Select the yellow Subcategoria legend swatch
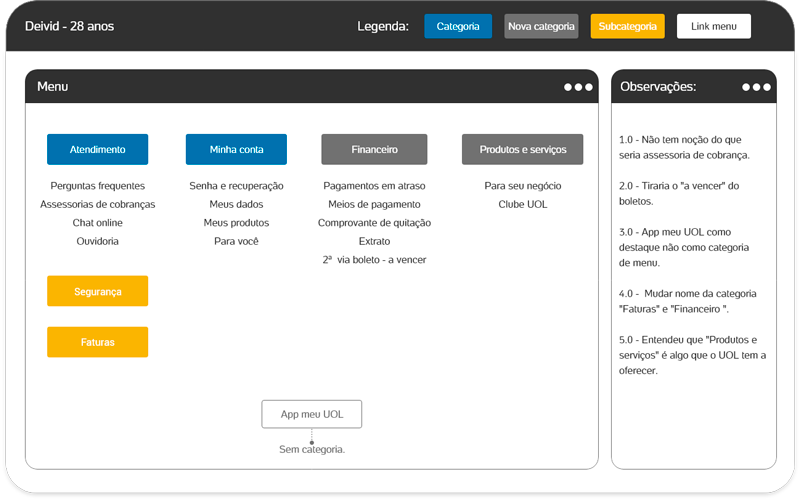Viewport: 800px width, 500px height. (x=627, y=26)
